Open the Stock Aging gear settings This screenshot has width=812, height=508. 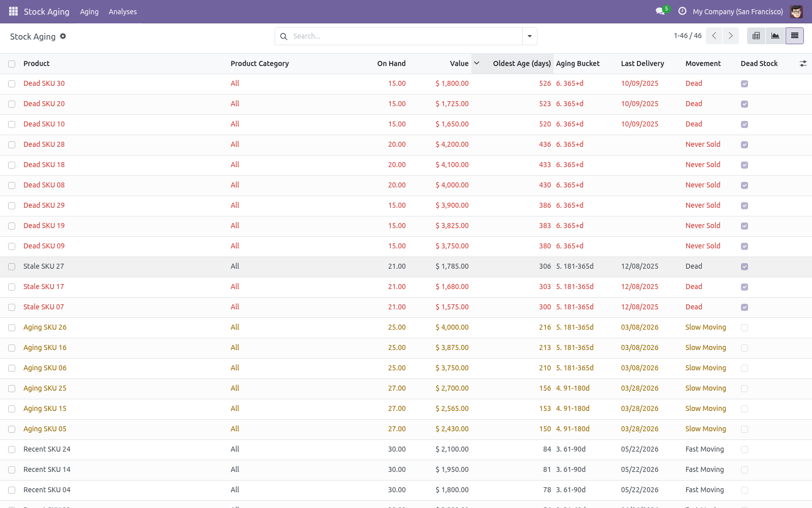(63, 36)
